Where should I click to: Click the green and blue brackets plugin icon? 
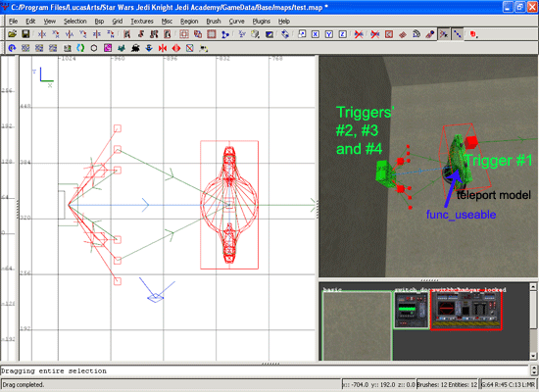(x=80, y=48)
